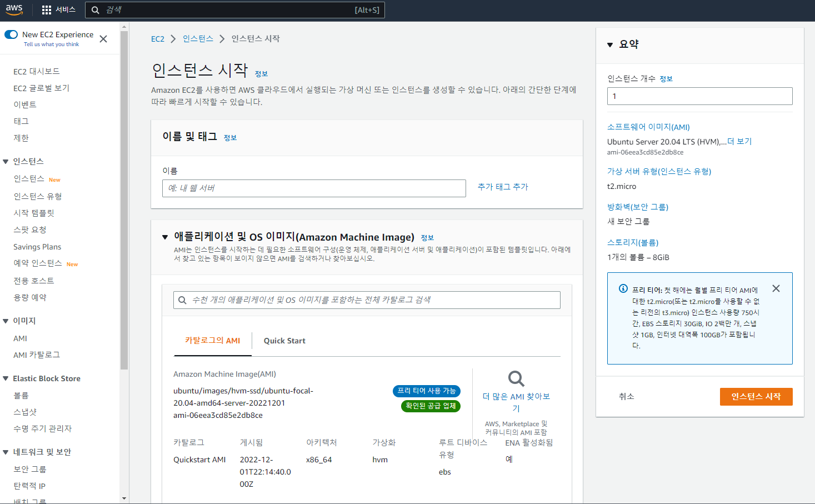Click the AWS logo home icon
This screenshot has width=815, height=504.
click(x=14, y=9)
